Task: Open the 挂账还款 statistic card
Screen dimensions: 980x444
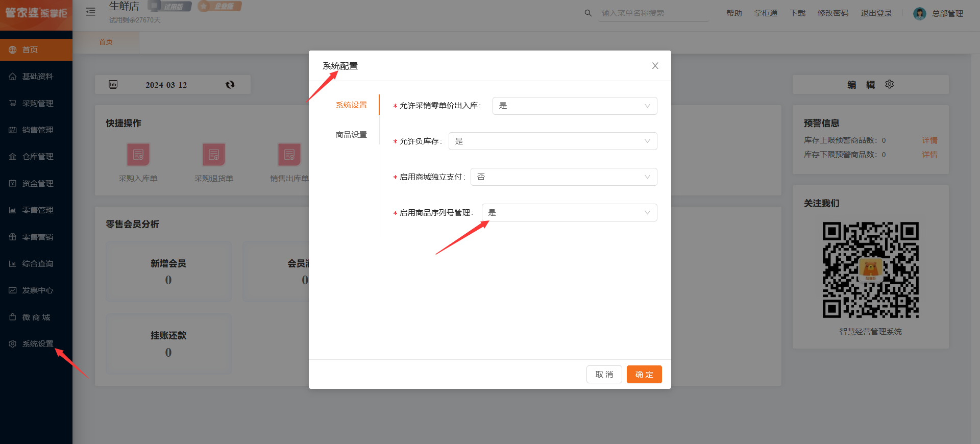Action: [168, 344]
